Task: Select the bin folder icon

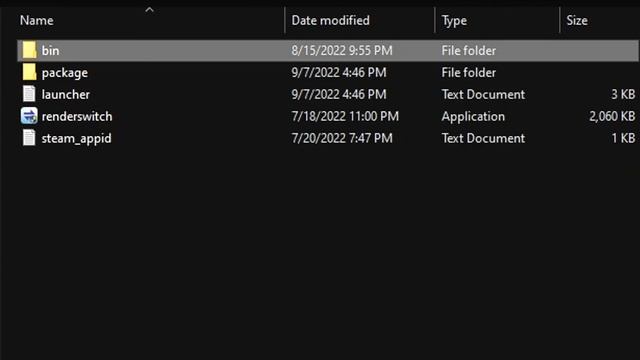Action: point(29,50)
